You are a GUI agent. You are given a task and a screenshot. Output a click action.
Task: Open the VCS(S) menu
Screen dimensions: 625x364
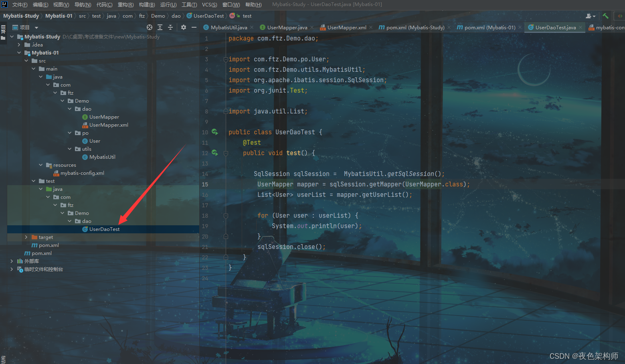[x=209, y=5]
